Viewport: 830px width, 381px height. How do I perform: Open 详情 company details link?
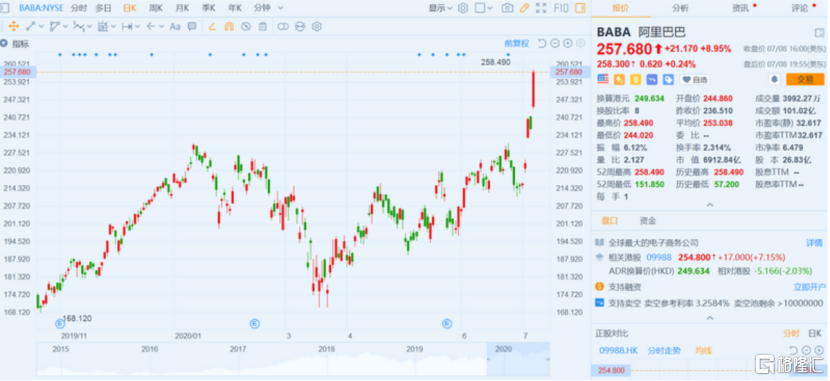coord(815,243)
